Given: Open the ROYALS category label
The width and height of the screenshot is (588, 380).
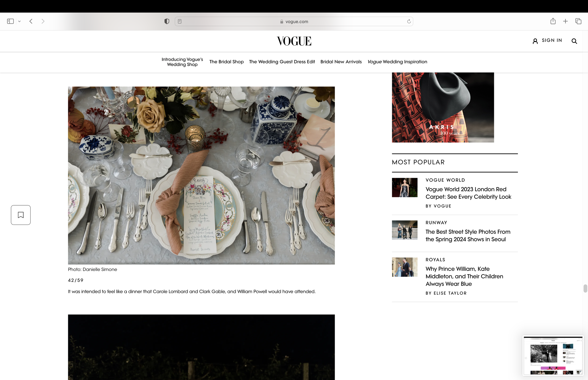Looking at the screenshot, I should pyautogui.click(x=435, y=260).
